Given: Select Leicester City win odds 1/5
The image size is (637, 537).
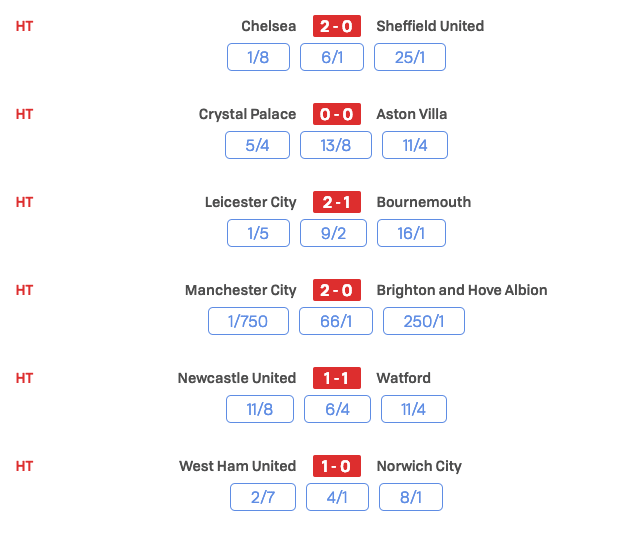Looking at the screenshot, I should point(259,233).
